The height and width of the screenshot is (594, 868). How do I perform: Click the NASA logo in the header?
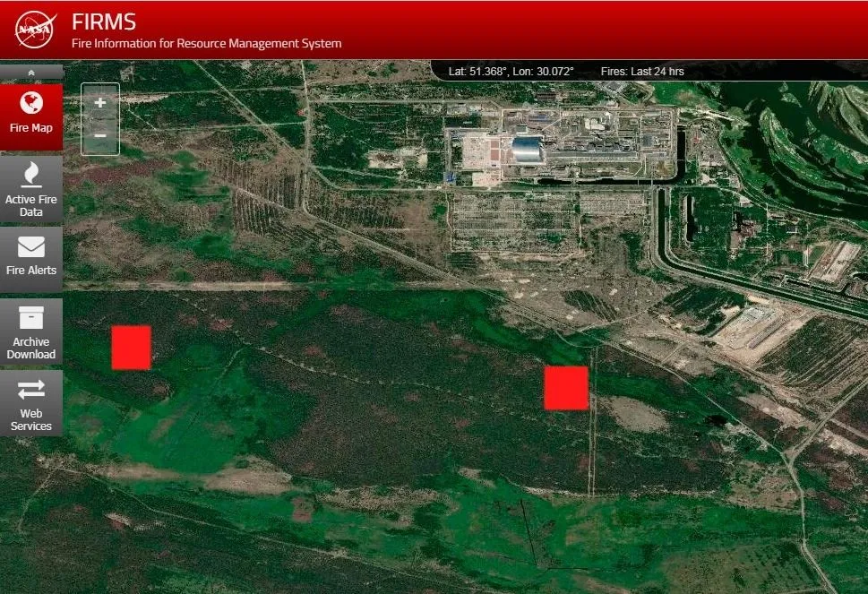(36, 29)
